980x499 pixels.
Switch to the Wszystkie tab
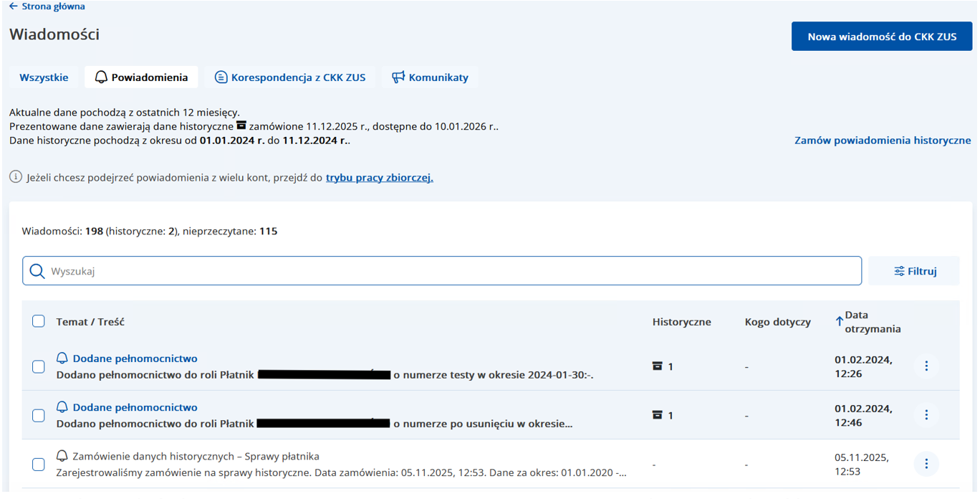(x=44, y=77)
